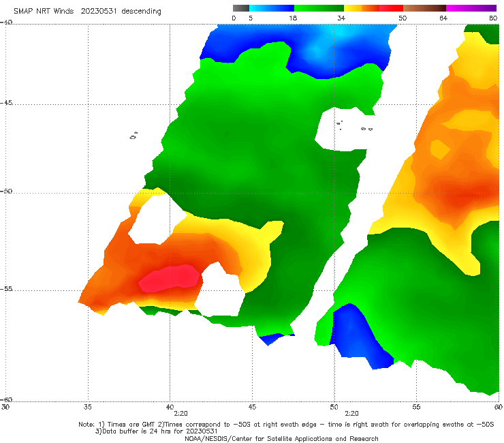Click the "2:20" swath time below longitude 40
The height and width of the screenshot is (443, 504).
click(x=180, y=414)
